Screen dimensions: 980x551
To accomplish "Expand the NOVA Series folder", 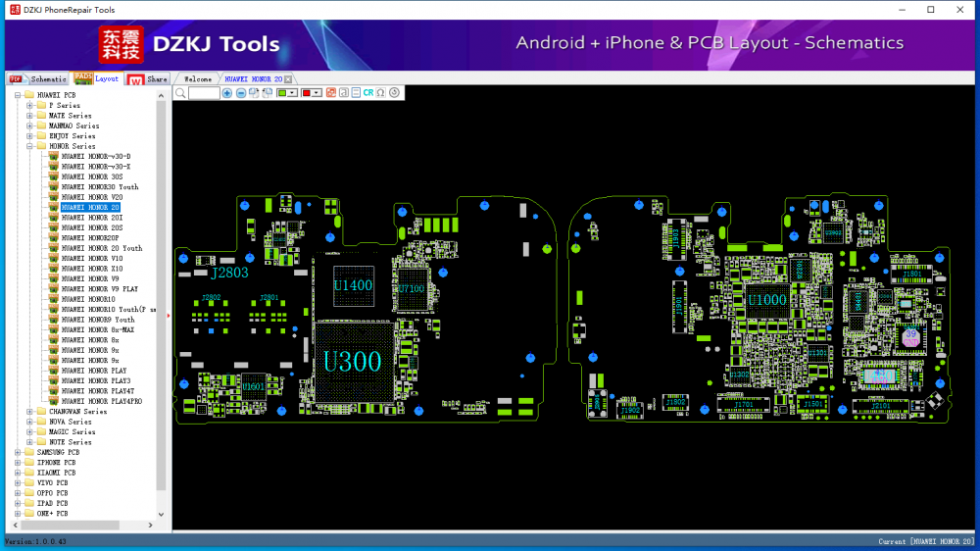I will point(30,422).
